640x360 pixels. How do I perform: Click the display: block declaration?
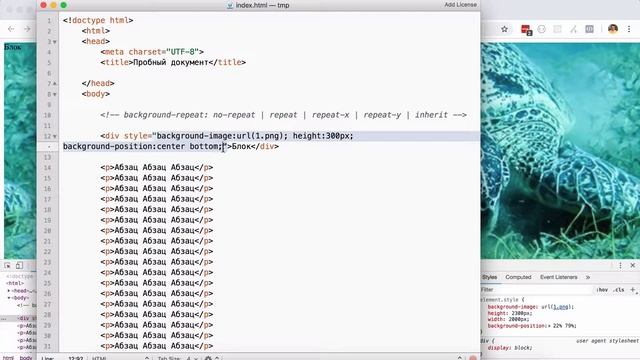510,348
